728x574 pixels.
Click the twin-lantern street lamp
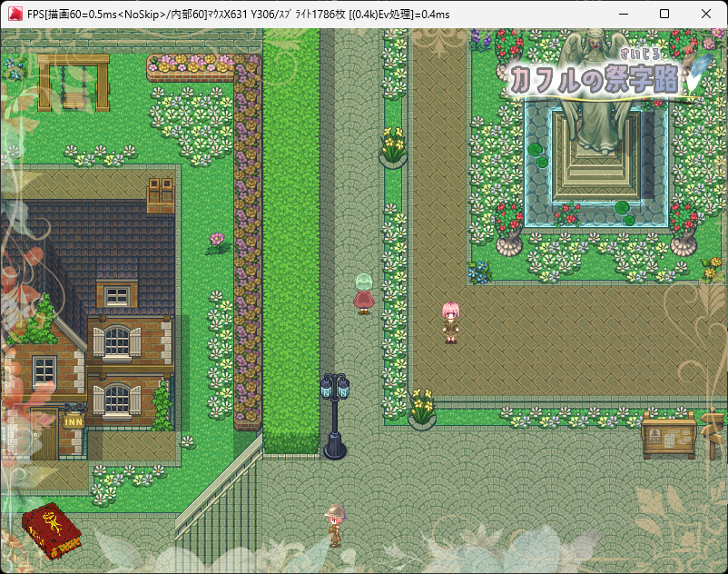click(x=335, y=417)
